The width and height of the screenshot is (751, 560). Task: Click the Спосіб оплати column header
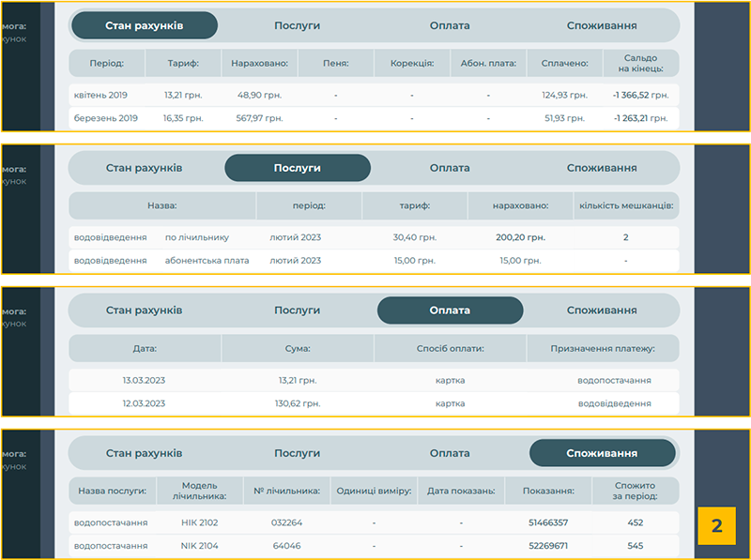[x=450, y=348]
